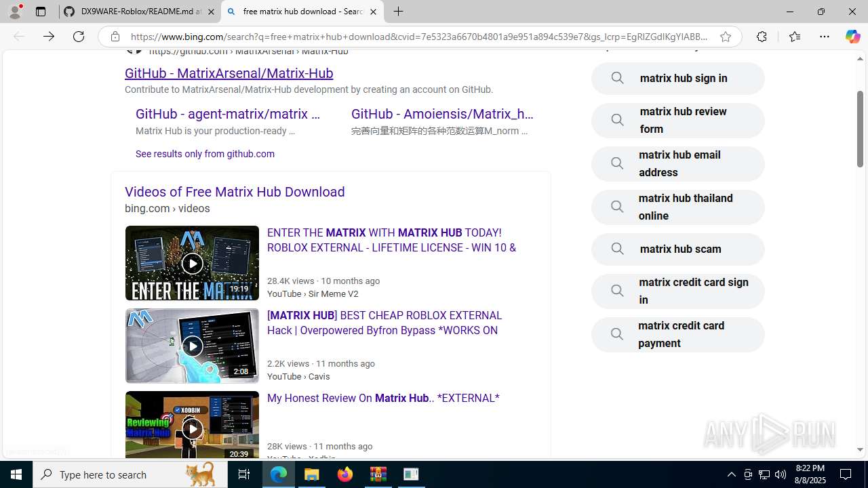Open GitHub - agent-matrix/matrix link
The image size is (868, 488).
[227, 114]
